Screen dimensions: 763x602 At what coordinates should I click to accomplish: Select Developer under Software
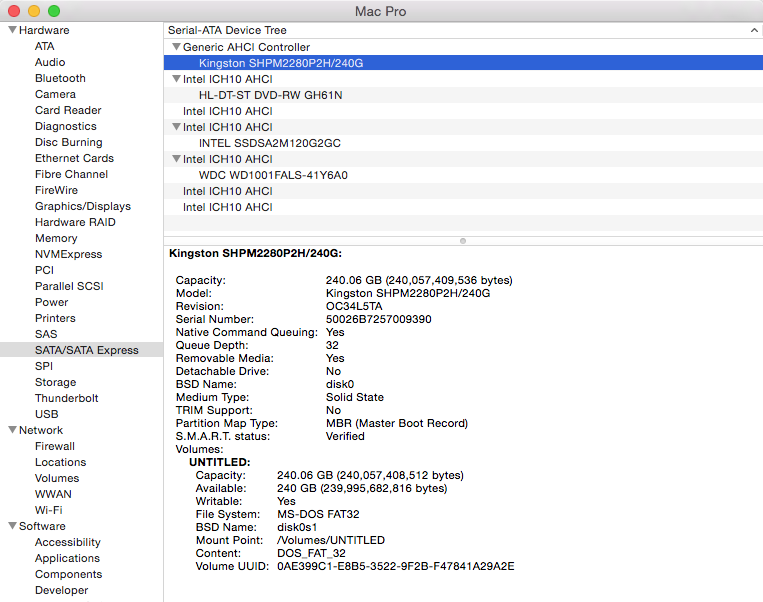click(x=61, y=590)
